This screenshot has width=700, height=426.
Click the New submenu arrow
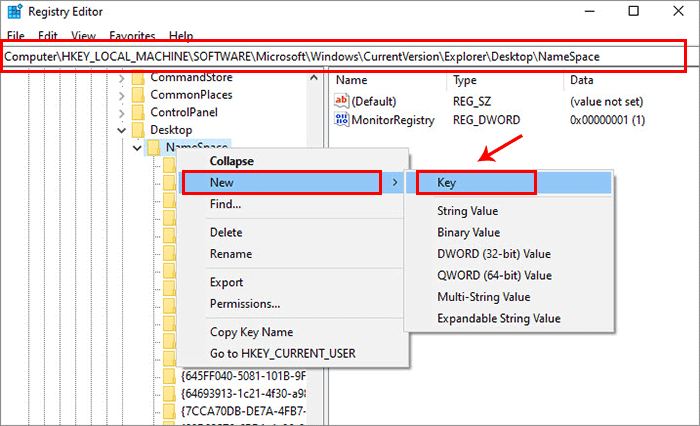tap(395, 183)
